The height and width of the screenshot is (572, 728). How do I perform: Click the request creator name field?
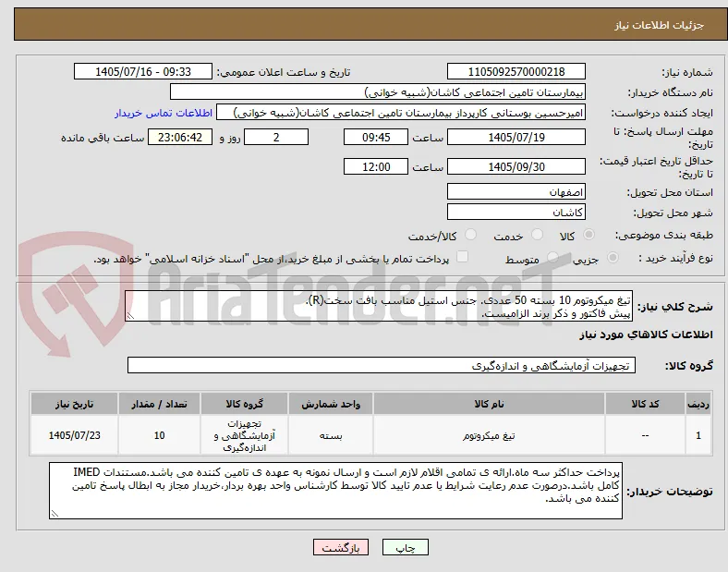401,113
